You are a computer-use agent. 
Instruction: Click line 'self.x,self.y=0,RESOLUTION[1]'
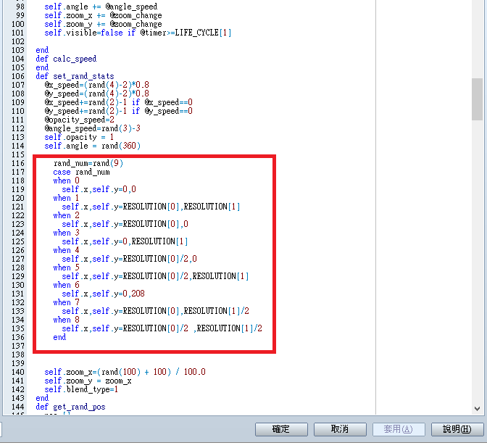coord(125,241)
